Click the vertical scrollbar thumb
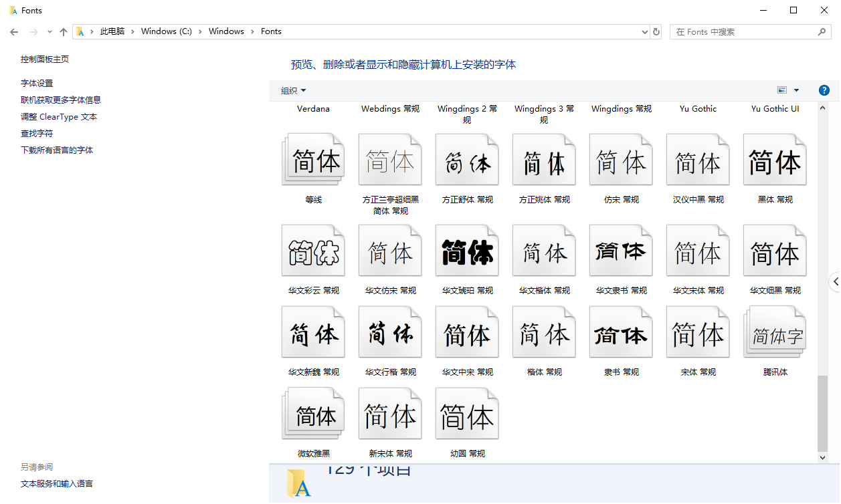 [x=823, y=413]
